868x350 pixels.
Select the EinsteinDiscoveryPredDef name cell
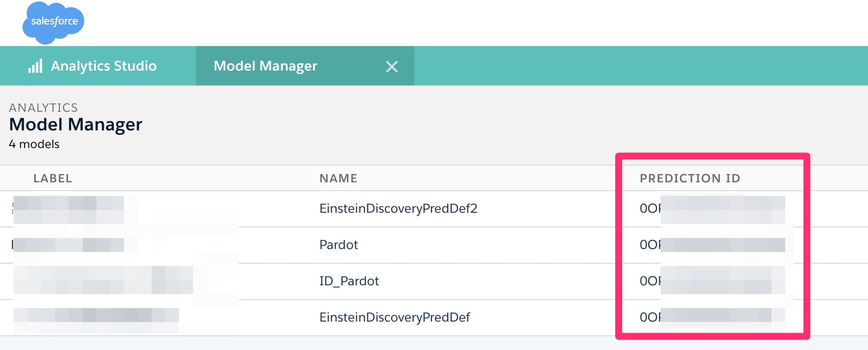point(395,318)
